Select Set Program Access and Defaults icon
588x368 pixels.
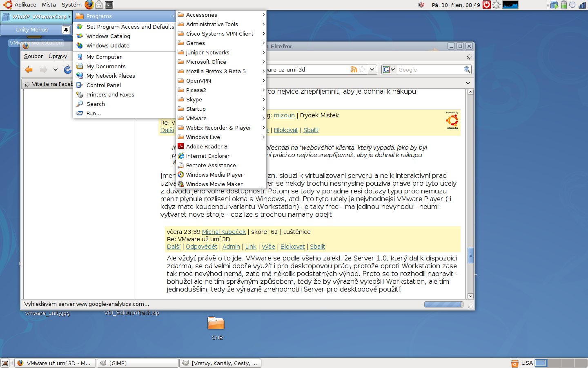click(x=80, y=27)
